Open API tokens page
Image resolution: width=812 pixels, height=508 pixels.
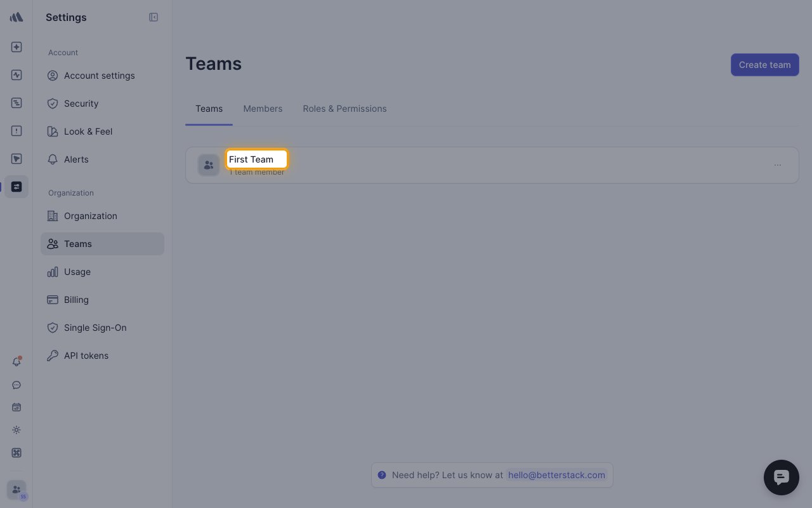(102, 356)
